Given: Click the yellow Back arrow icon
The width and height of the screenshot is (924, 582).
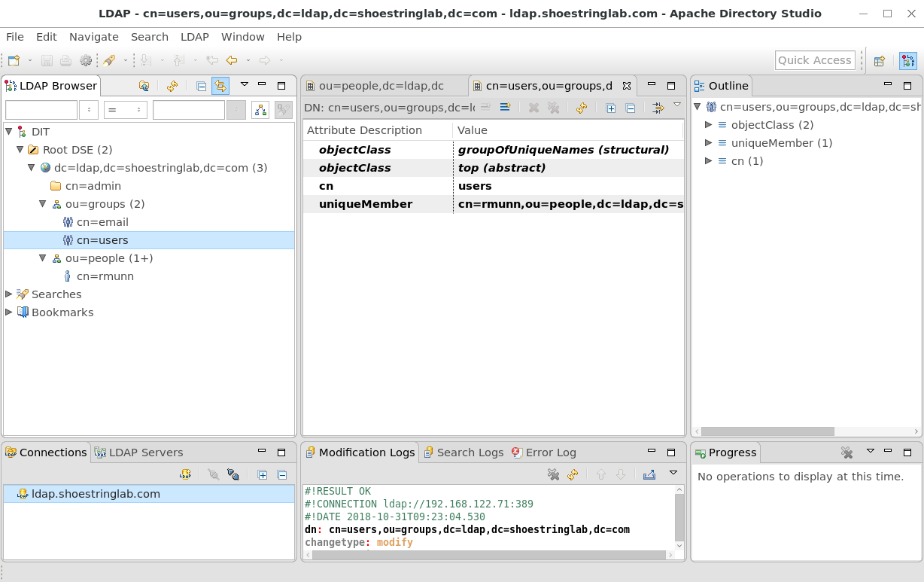Looking at the screenshot, I should tap(232, 60).
